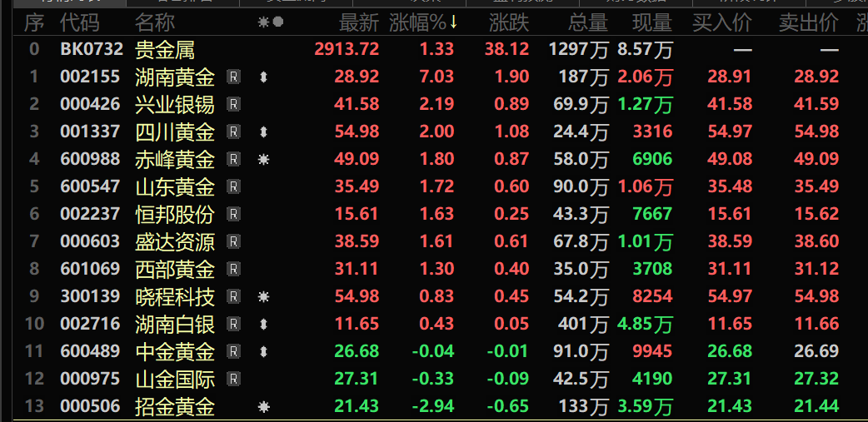Click the R badge beside 山金国际
The image size is (868, 422).
pyautogui.click(x=233, y=380)
